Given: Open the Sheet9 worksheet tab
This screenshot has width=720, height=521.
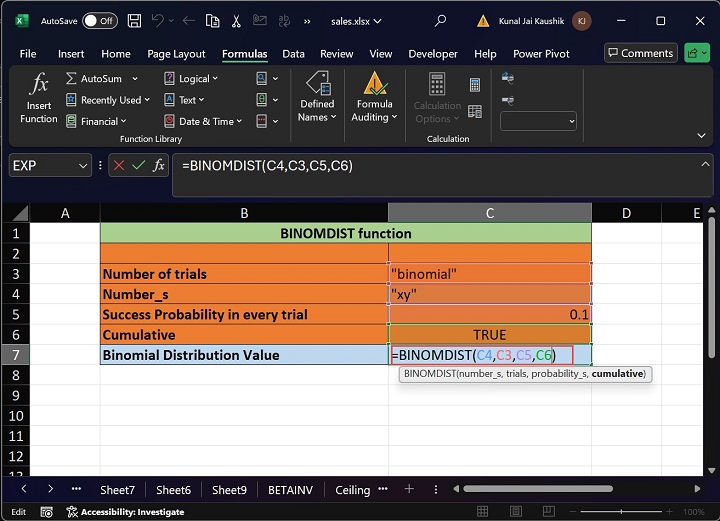Looking at the screenshot, I should click(x=229, y=490).
